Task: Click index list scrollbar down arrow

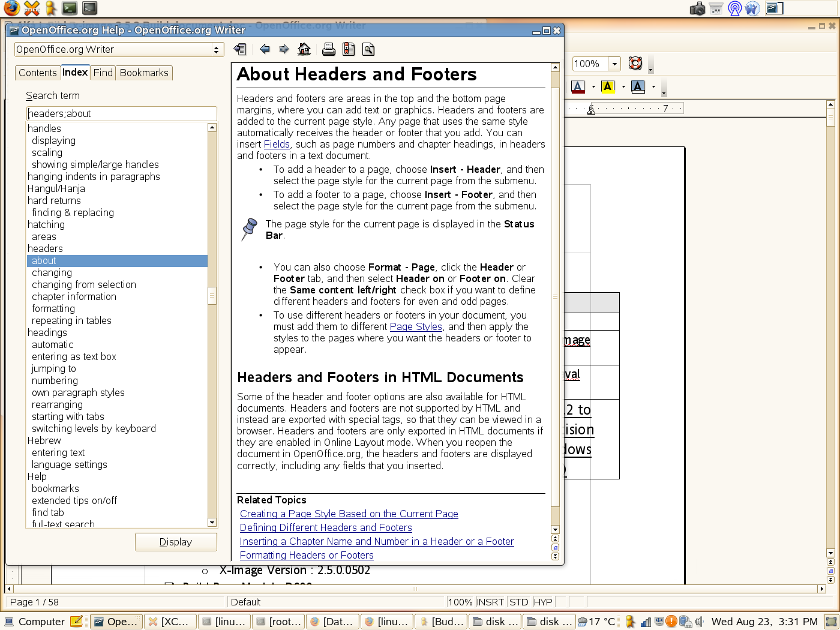Action: click(212, 523)
